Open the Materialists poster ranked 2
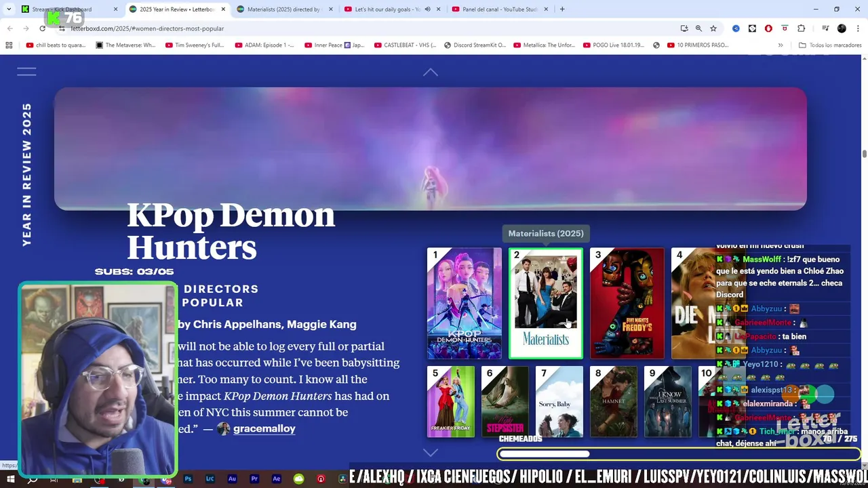The image size is (868, 488). [x=546, y=303]
